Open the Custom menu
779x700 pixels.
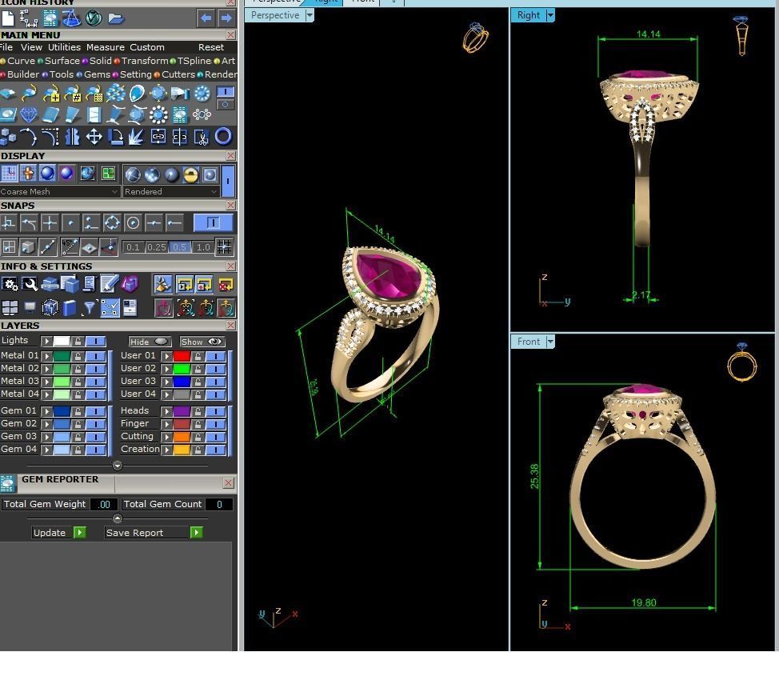point(147,47)
